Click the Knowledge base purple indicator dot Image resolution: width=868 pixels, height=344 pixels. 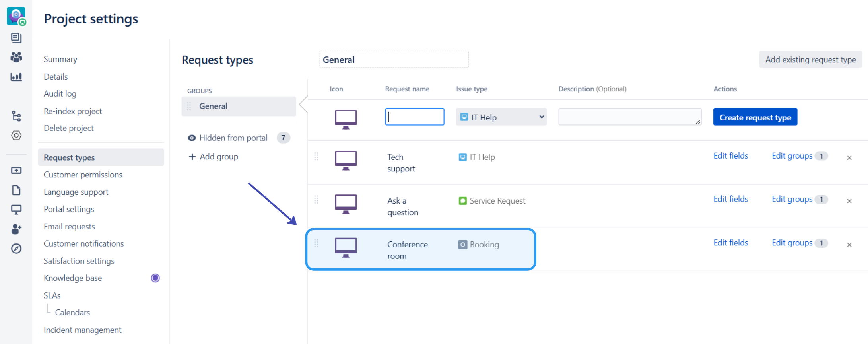pos(155,278)
